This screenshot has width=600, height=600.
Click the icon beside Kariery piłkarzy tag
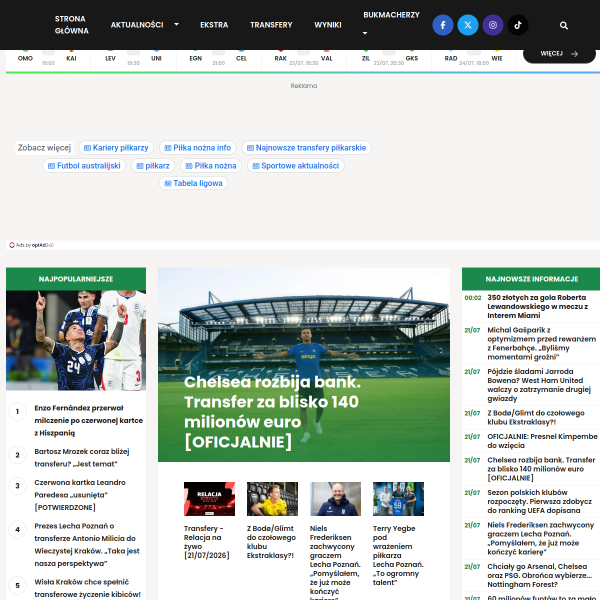coord(87,148)
